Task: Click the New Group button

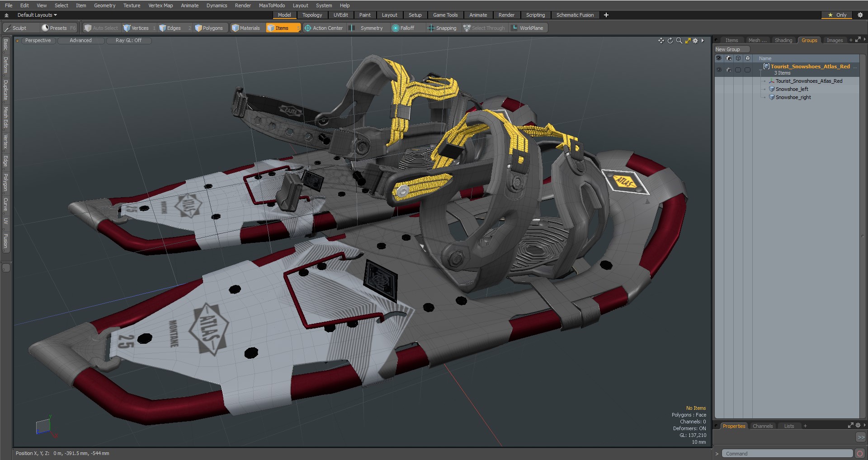Action: [731, 49]
